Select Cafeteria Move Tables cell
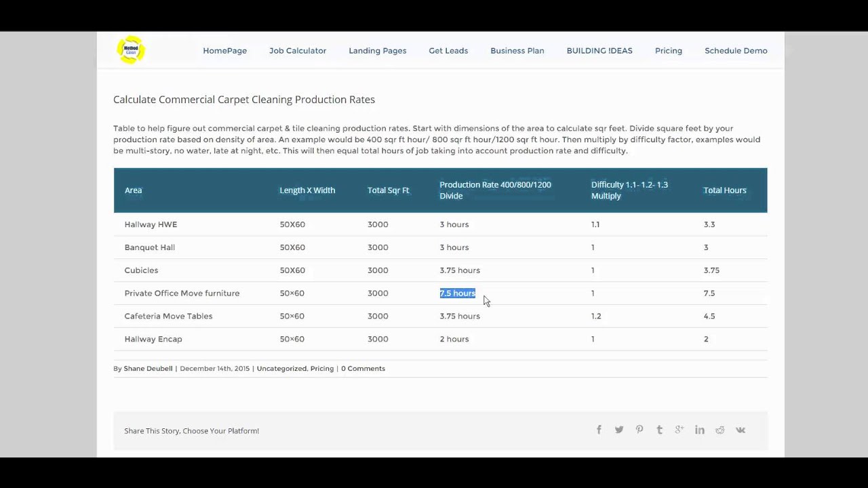Screen dimensions: 868x488 (x=168, y=317)
